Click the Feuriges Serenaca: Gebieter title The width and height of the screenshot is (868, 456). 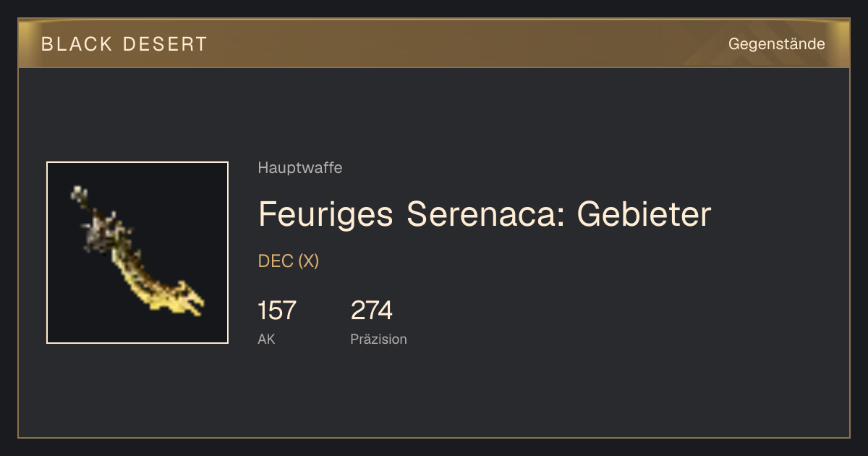485,214
